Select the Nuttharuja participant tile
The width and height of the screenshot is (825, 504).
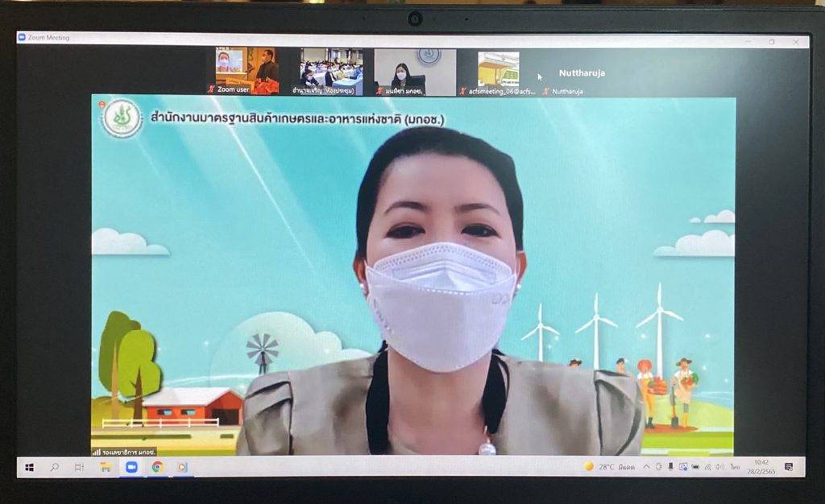point(581,73)
